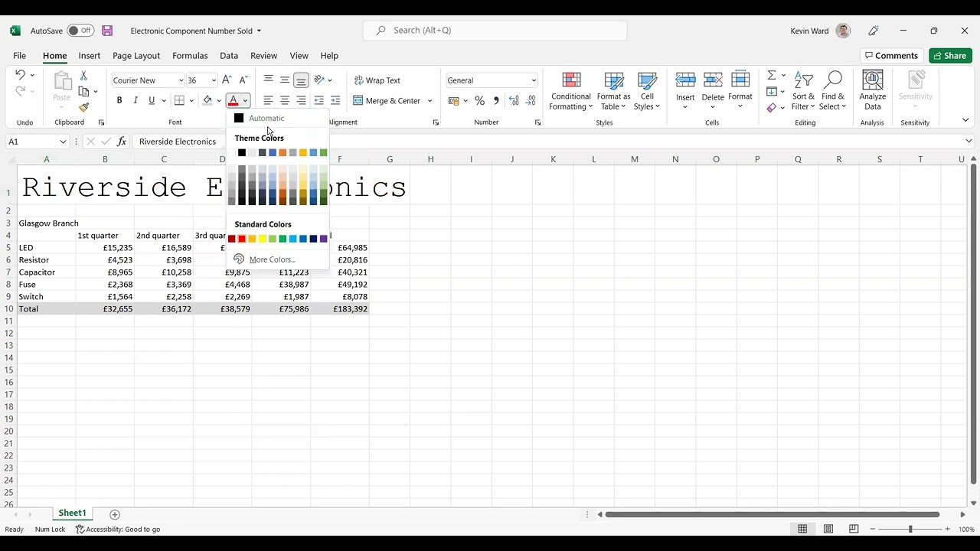The width and height of the screenshot is (980, 551).
Task: Click the Align Right icon
Action: pyautogui.click(x=301, y=100)
